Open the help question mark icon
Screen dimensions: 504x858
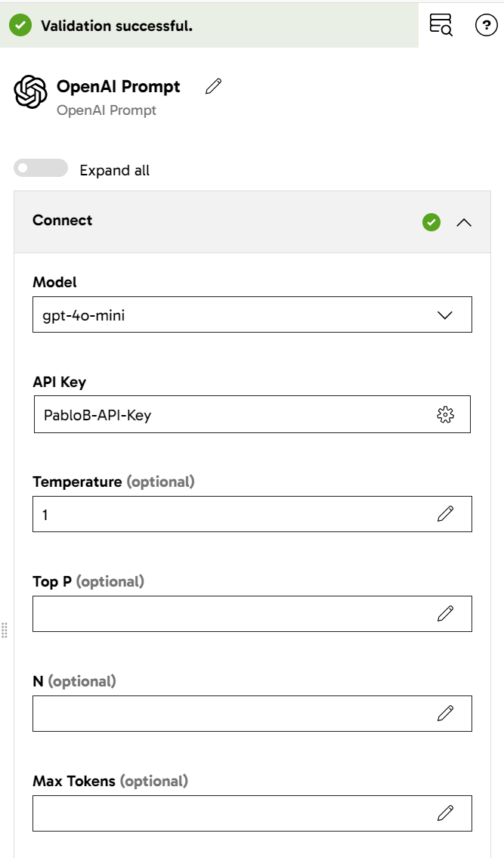pos(486,25)
